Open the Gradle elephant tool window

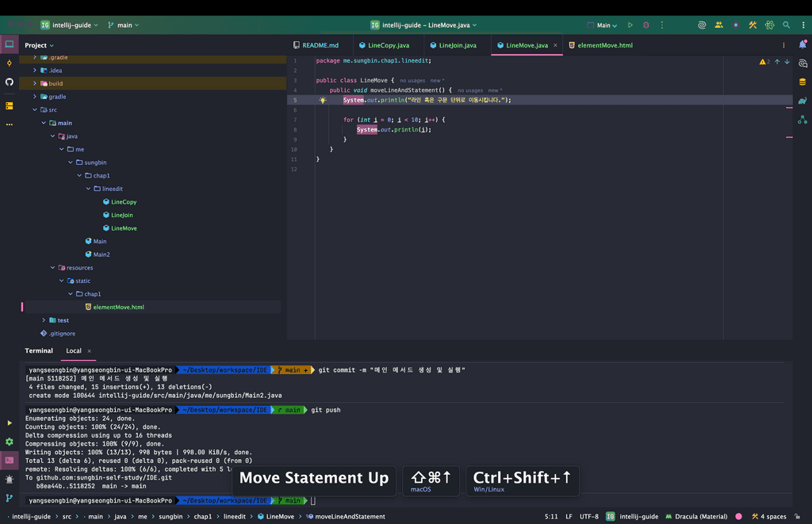click(802, 101)
